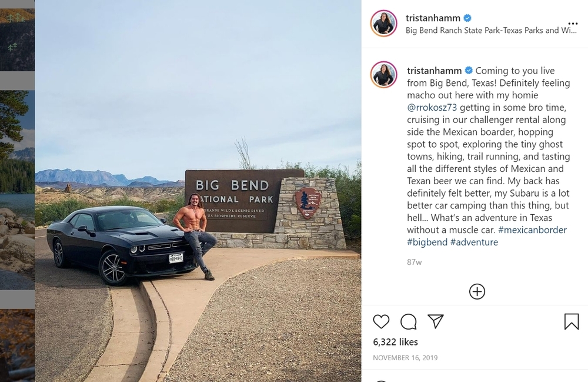Save the post with the bookmark icon

tap(572, 321)
